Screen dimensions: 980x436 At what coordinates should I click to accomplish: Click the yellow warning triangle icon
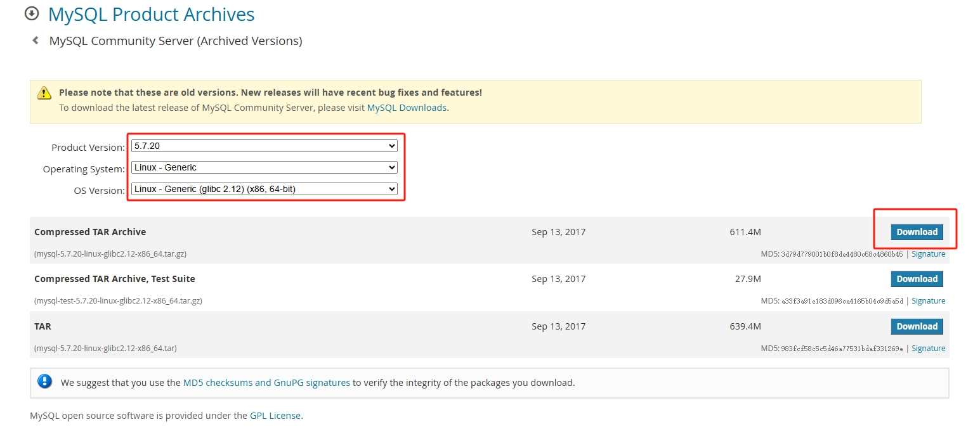click(x=44, y=93)
